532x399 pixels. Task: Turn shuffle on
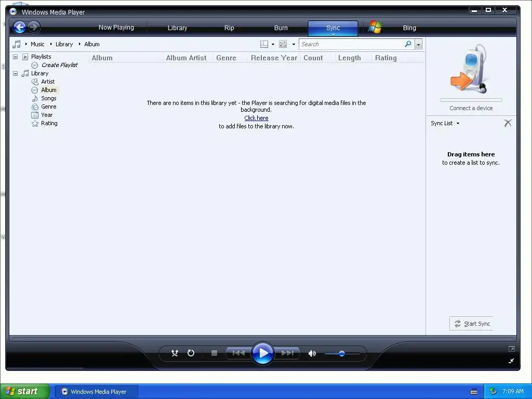175,353
